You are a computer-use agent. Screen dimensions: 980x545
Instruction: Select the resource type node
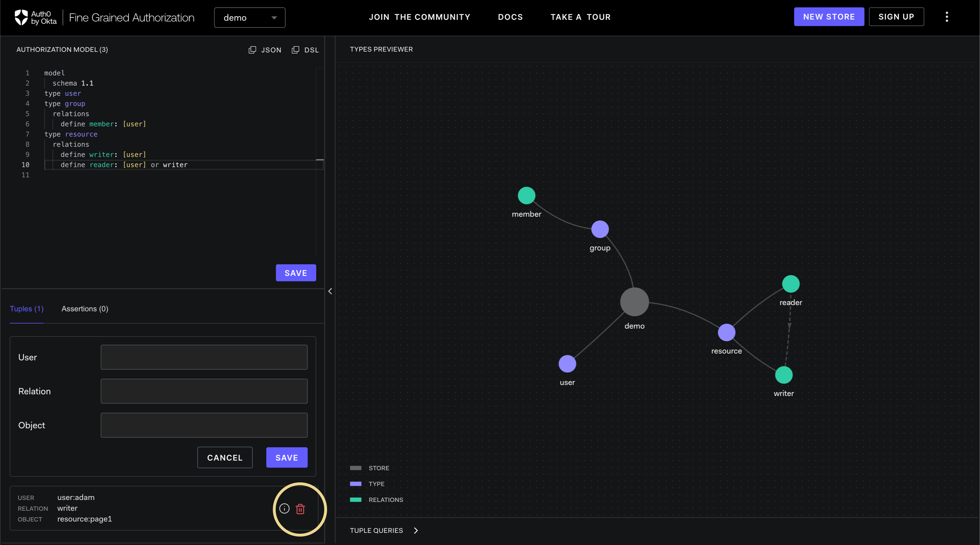726,333
